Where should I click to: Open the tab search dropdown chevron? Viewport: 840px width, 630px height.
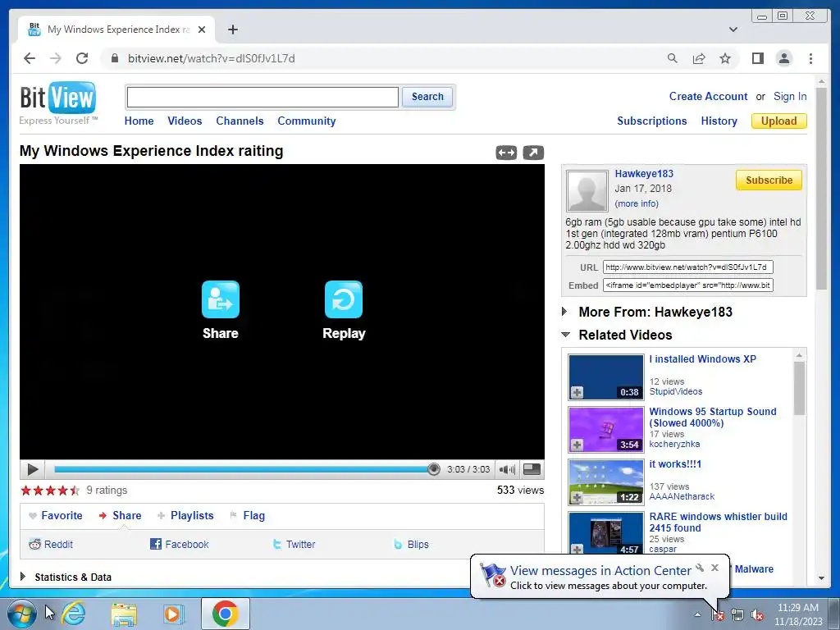pos(733,30)
